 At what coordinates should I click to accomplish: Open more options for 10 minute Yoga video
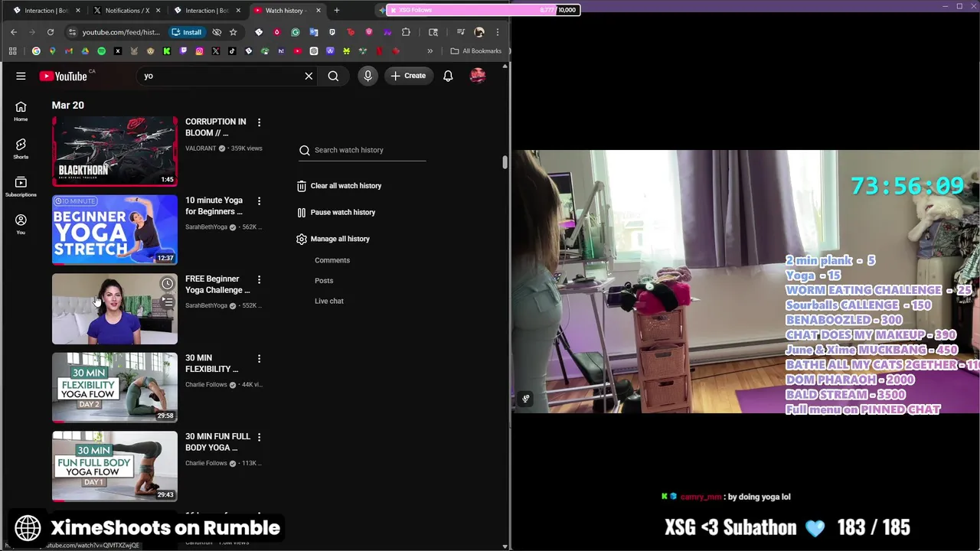(x=259, y=201)
